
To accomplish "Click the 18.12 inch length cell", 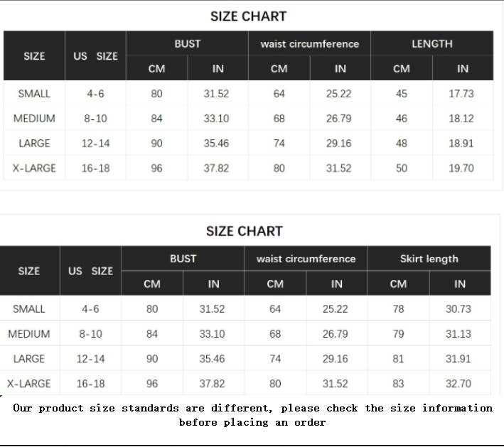I will tap(461, 119).
